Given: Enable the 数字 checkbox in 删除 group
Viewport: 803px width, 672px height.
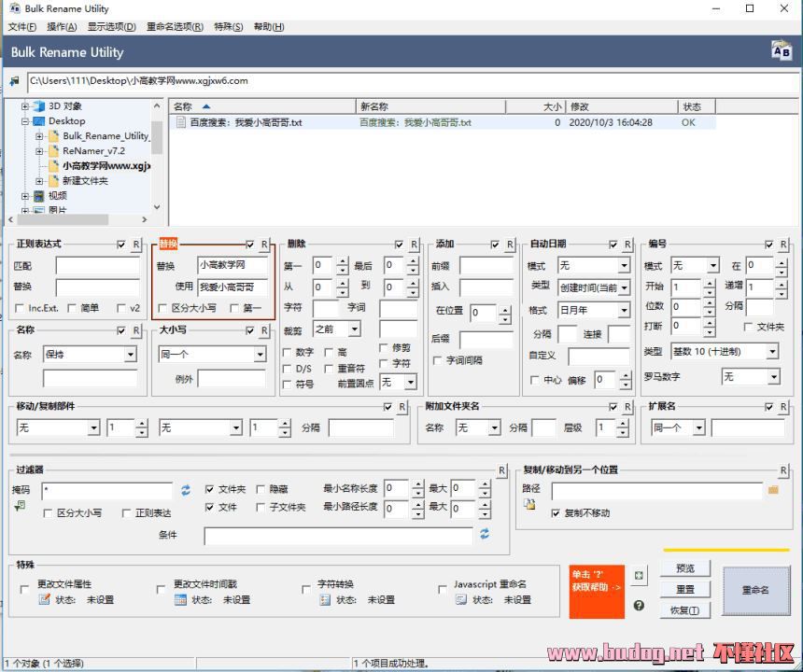Looking at the screenshot, I should click(287, 353).
